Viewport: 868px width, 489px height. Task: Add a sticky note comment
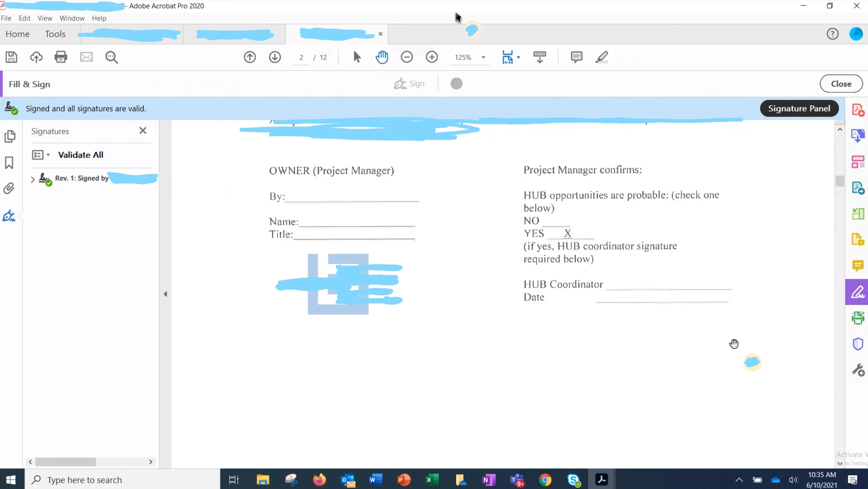coord(576,57)
